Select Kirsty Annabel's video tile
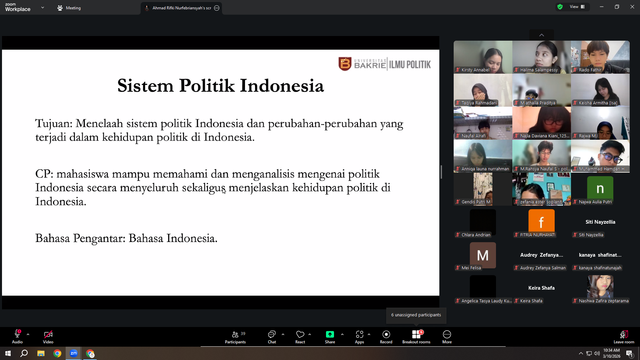The width and height of the screenshot is (640, 360). (x=483, y=57)
